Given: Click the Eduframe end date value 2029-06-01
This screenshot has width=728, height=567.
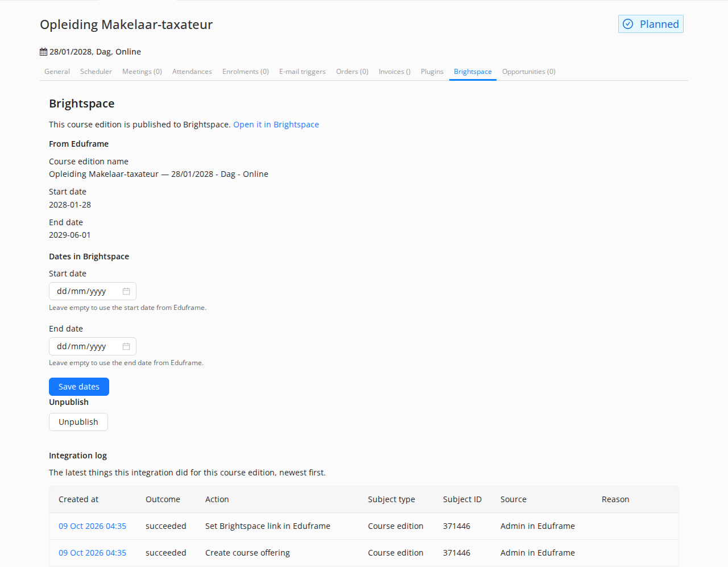Looking at the screenshot, I should point(70,235).
